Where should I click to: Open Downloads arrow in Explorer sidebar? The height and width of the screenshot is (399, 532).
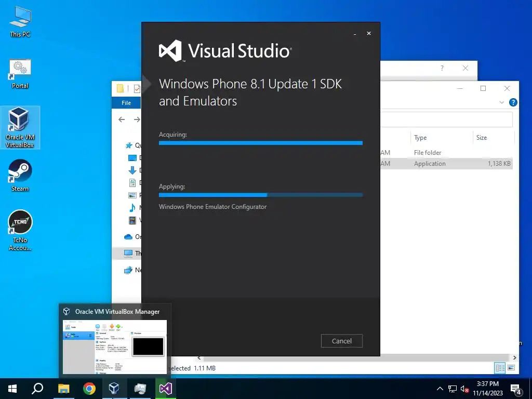coord(132,170)
